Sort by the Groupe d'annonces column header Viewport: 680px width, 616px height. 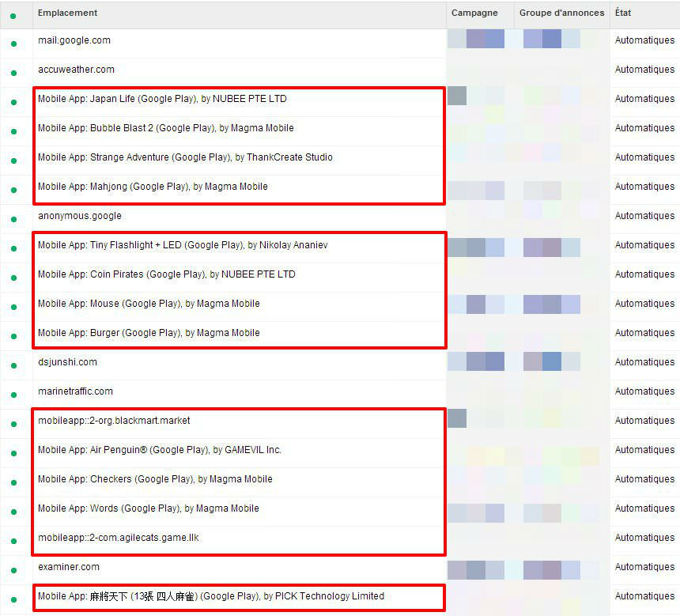(x=561, y=13)
